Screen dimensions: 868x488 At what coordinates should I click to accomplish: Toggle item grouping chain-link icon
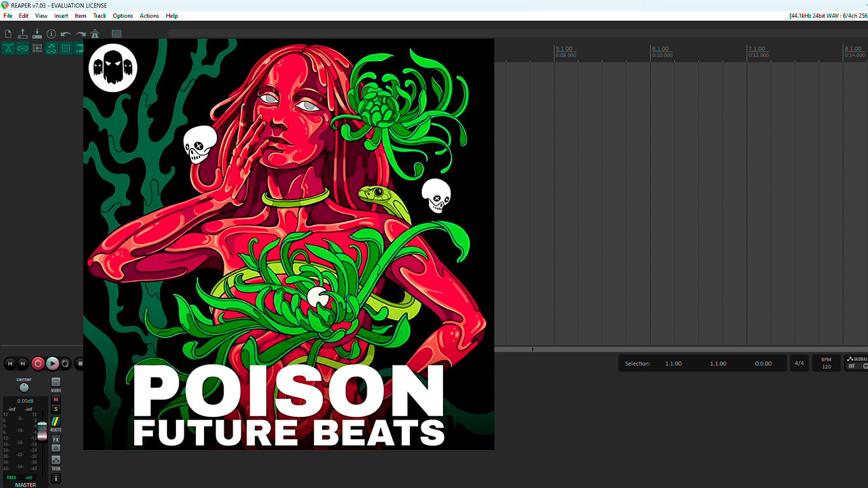[23, 48]
